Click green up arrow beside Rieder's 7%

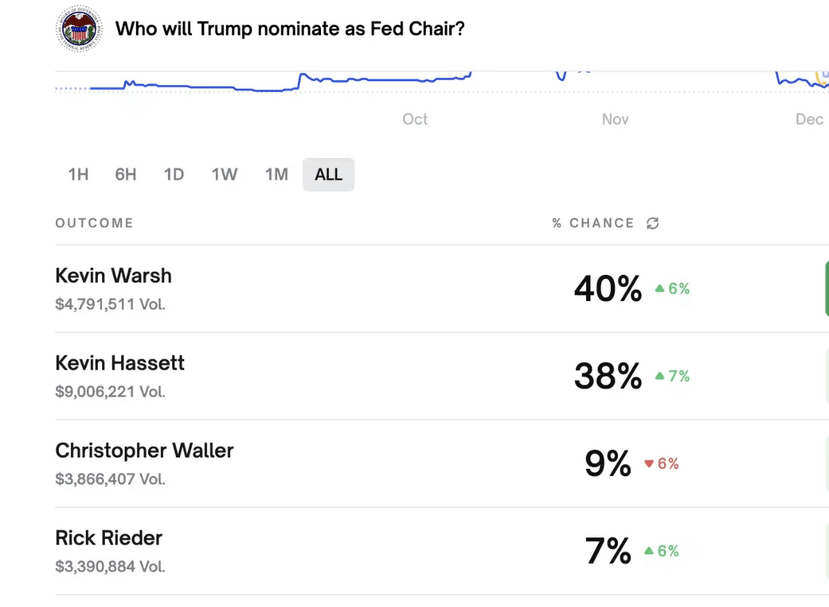pos(650,551)
